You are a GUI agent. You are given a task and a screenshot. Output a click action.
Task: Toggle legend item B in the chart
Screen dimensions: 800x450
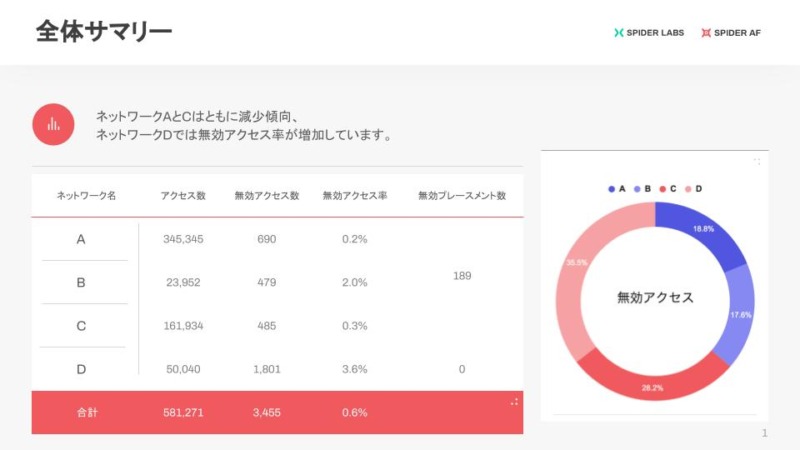tap(642, 189)
